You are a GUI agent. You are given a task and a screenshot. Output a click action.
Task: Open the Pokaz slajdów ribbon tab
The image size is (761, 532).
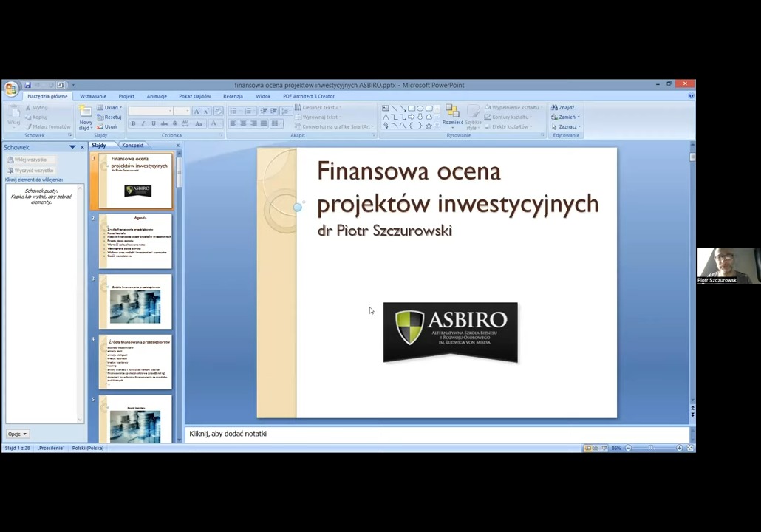194,96
